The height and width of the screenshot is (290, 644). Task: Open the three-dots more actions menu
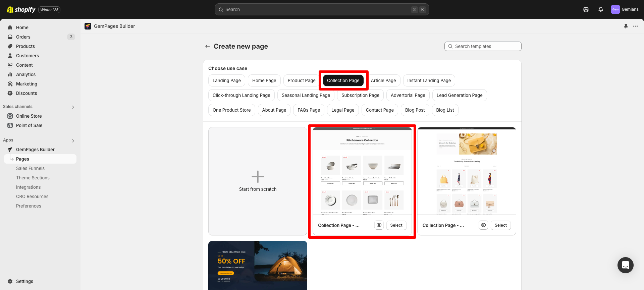[x=635, y=26]
